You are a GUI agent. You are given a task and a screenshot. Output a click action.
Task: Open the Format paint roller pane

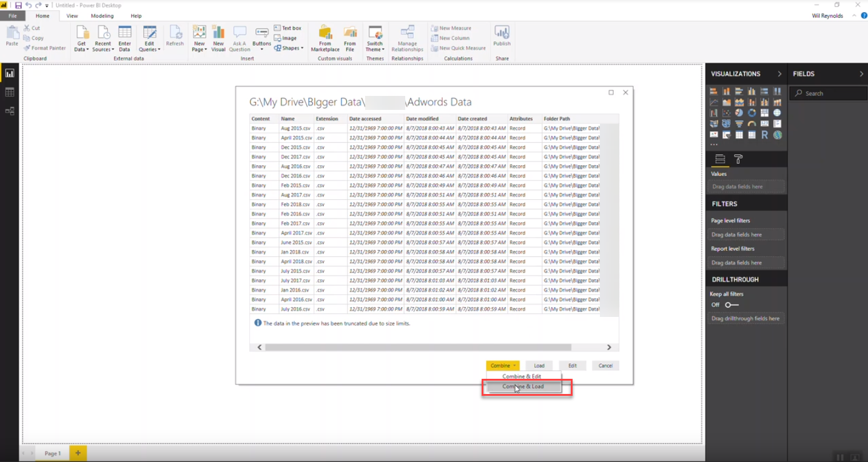[738, 159]
